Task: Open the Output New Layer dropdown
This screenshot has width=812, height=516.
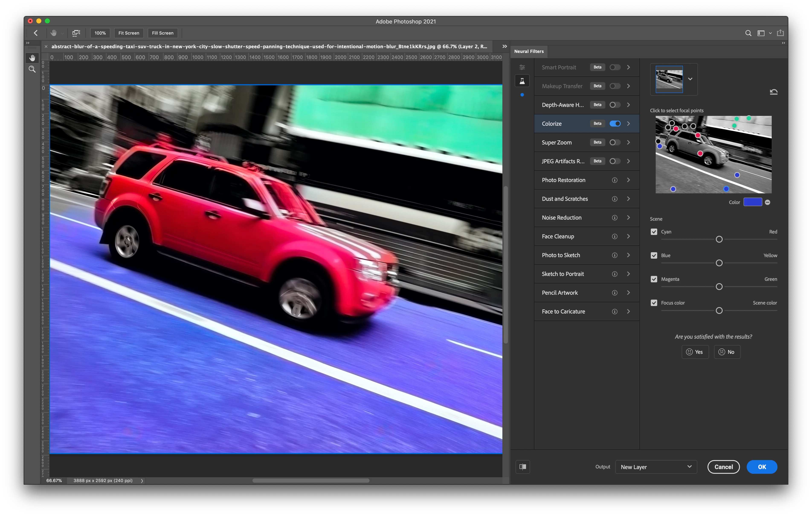Action: (x=656, y=467)
